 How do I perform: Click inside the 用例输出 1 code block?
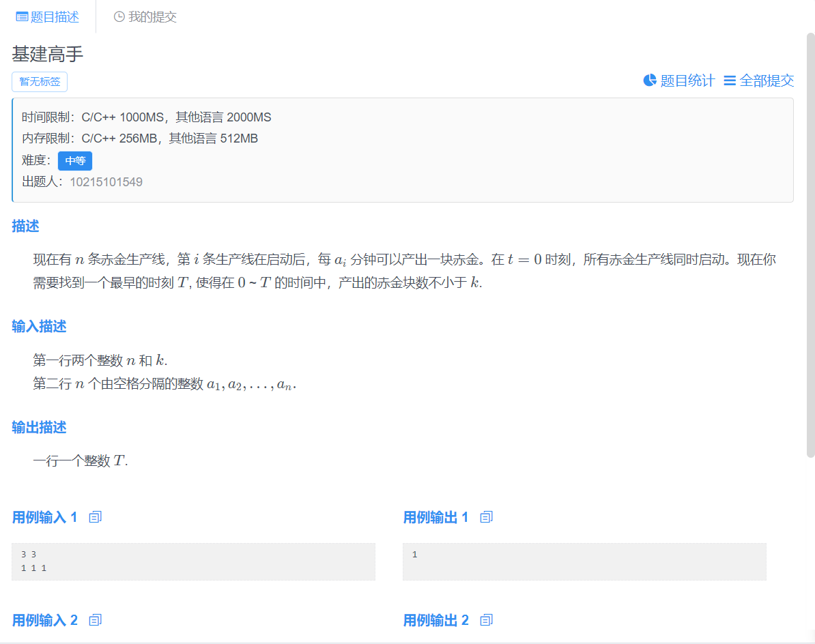coord(584,561)
